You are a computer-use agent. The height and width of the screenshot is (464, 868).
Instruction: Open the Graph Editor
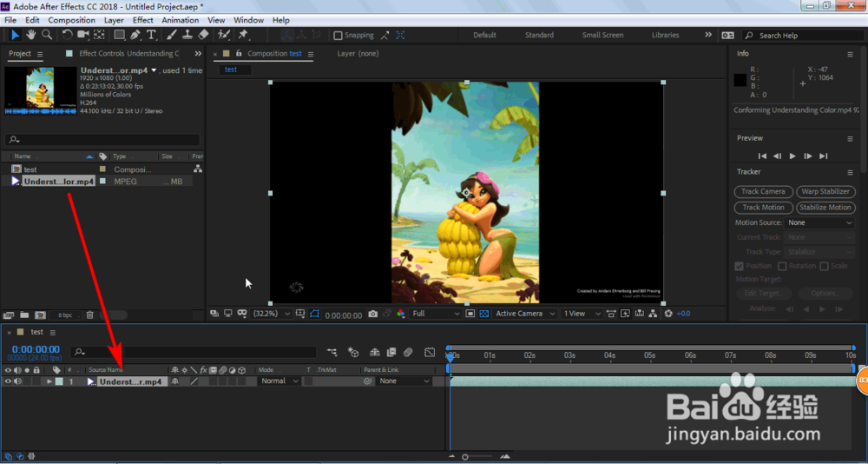[x=431, y=351]
